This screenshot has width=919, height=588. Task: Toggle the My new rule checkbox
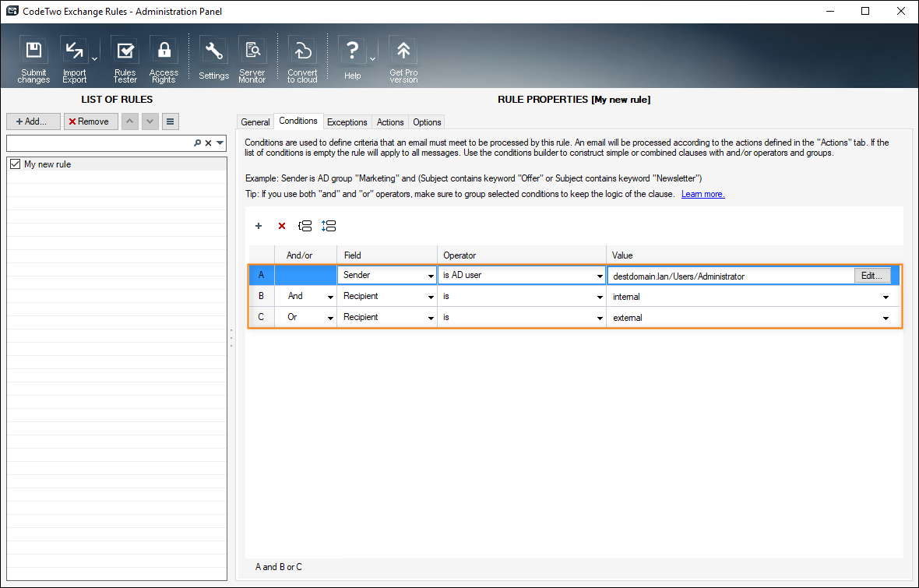[x=16, y=164]
